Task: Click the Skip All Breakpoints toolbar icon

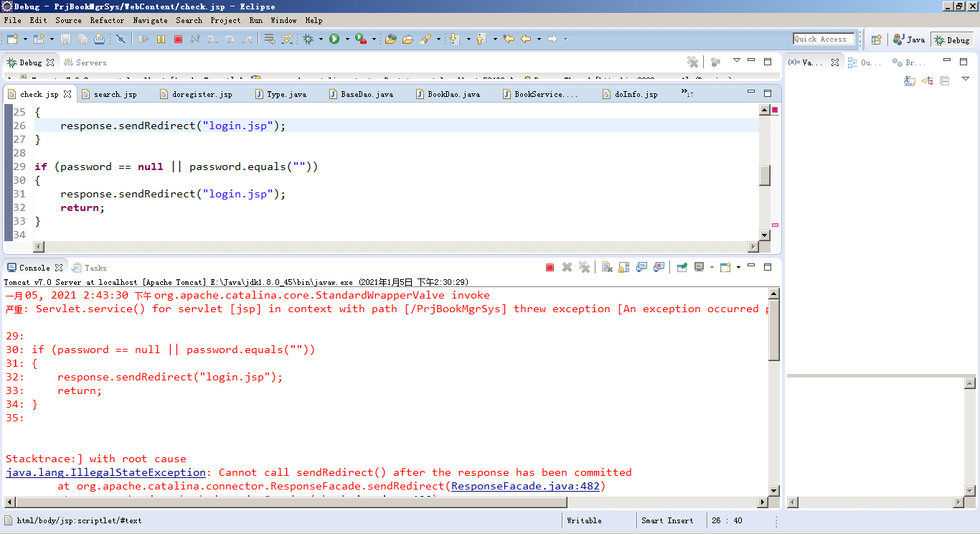Action: [121, 39]
